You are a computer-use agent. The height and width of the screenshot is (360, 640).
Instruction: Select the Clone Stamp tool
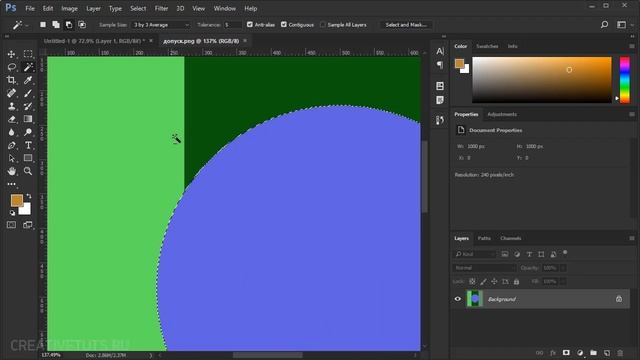11,106
